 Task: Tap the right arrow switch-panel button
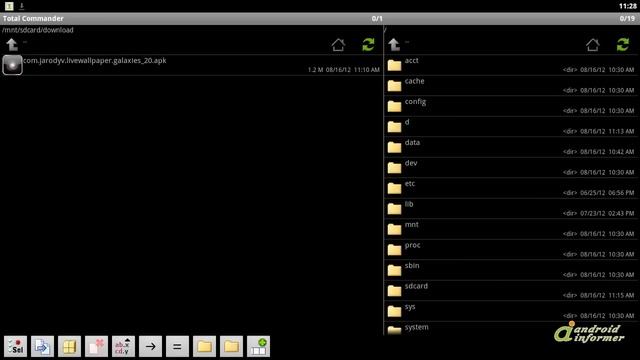click(x=150, y=347)
